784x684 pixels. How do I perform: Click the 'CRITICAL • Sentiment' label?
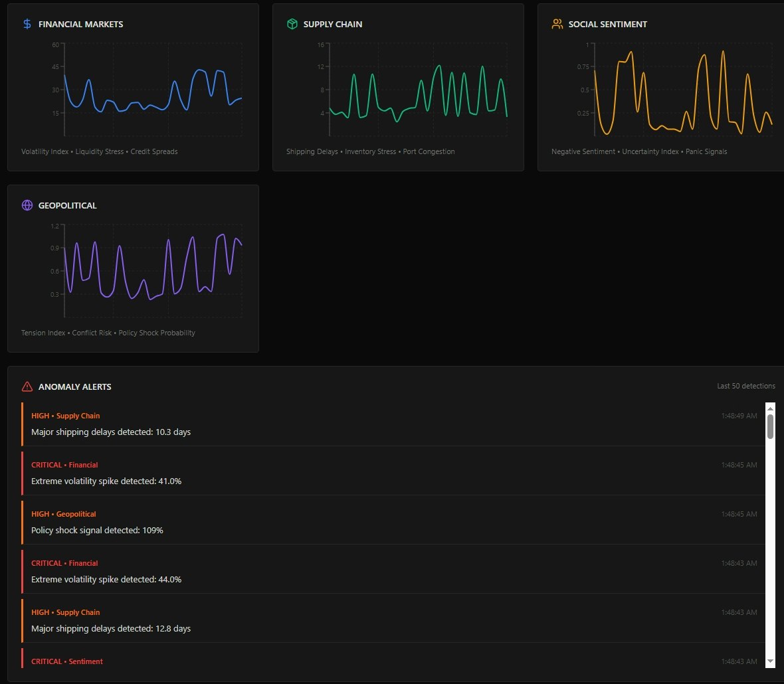click(x=67, y=661)
